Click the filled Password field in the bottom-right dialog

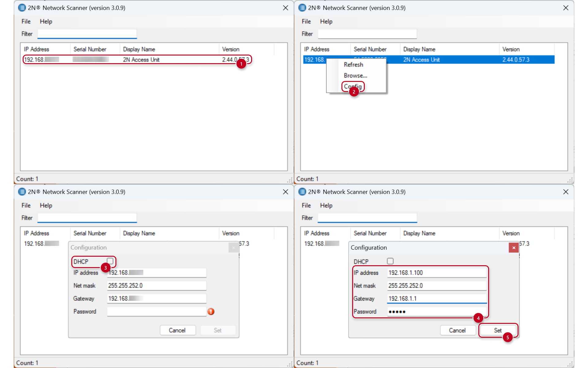(437, 312)
